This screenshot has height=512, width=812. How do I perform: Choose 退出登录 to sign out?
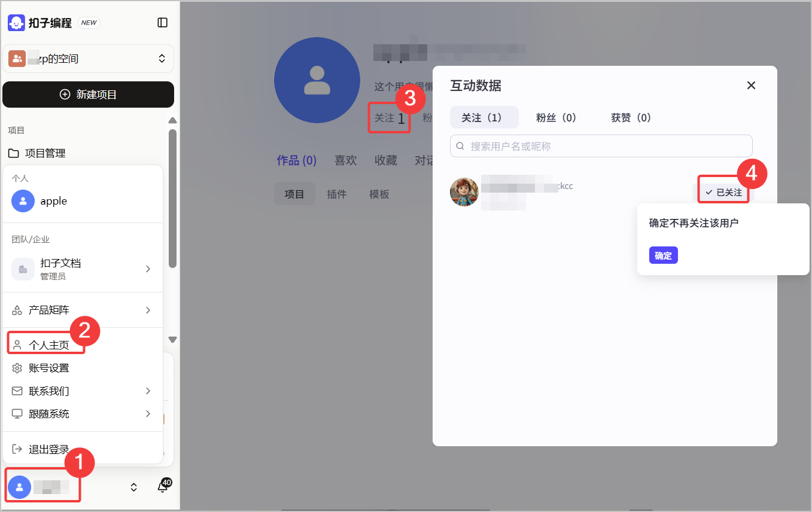coord(83,449)
